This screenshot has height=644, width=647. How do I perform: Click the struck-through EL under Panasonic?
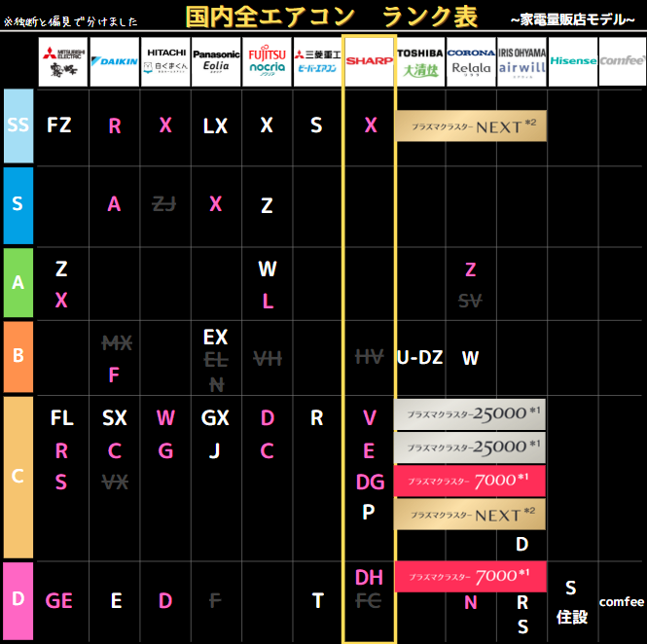click(x=216, y=360)
